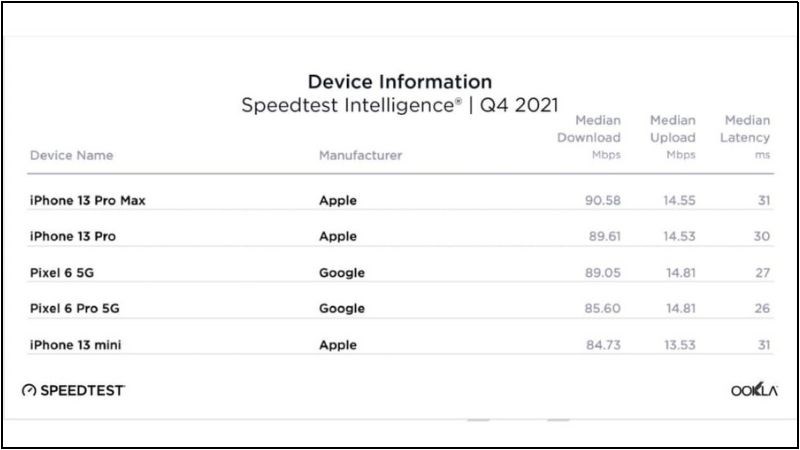Click the Manufacturer column header
The height and width of the screenshot is (450, 800).
[360, 156]
